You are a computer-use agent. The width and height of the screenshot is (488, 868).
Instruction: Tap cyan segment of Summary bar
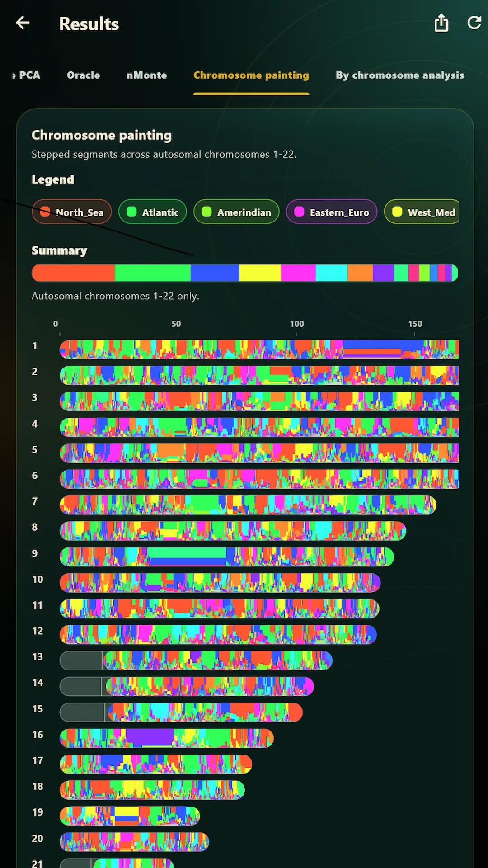(332, 273)
